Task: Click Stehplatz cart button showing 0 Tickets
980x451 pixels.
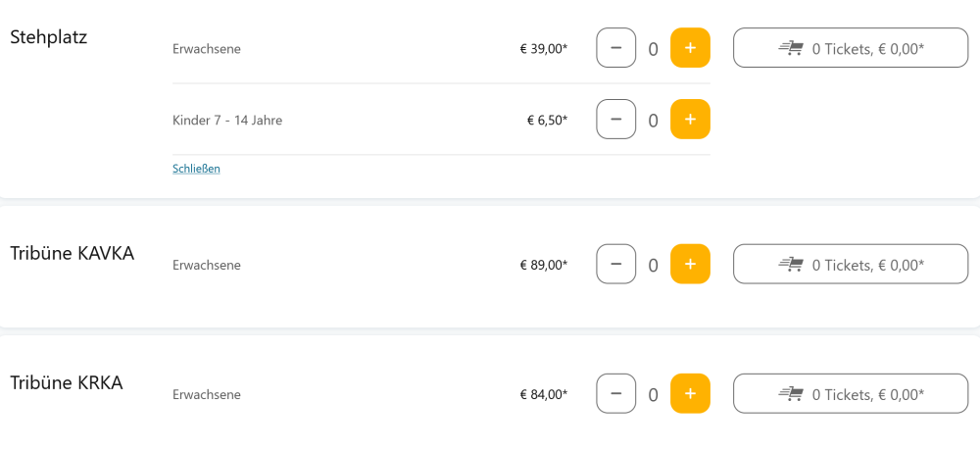Action: [x=850, y=48]
